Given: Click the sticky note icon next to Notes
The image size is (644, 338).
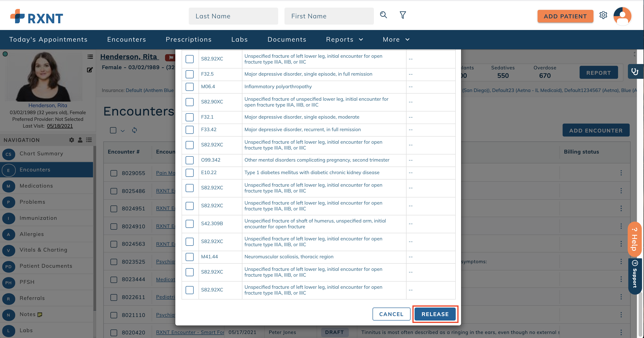Looking at the screenshot, I should coord(40,314).
